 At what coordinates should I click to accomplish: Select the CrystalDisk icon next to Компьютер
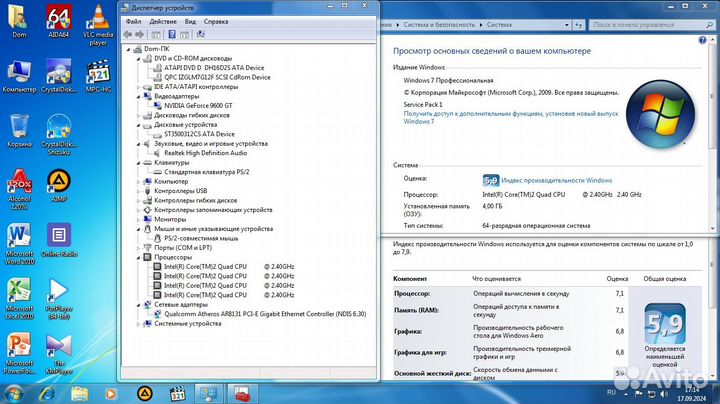pos(59,76)
